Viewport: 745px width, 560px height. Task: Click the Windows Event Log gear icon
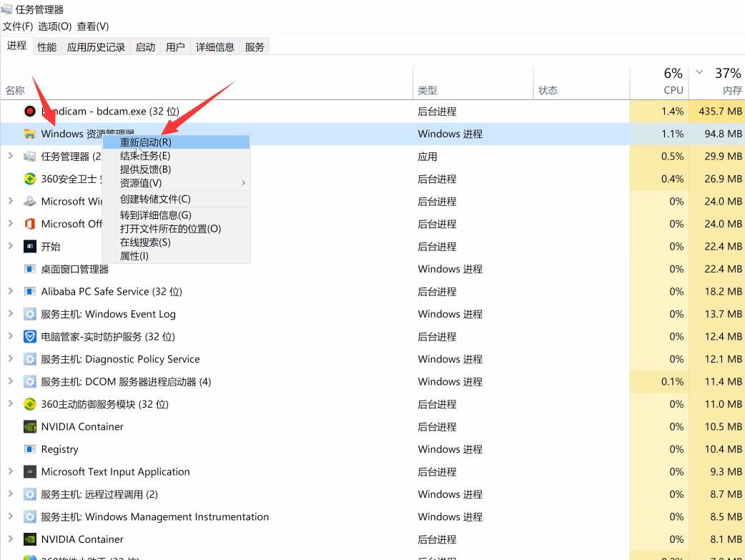click(30, 314)
